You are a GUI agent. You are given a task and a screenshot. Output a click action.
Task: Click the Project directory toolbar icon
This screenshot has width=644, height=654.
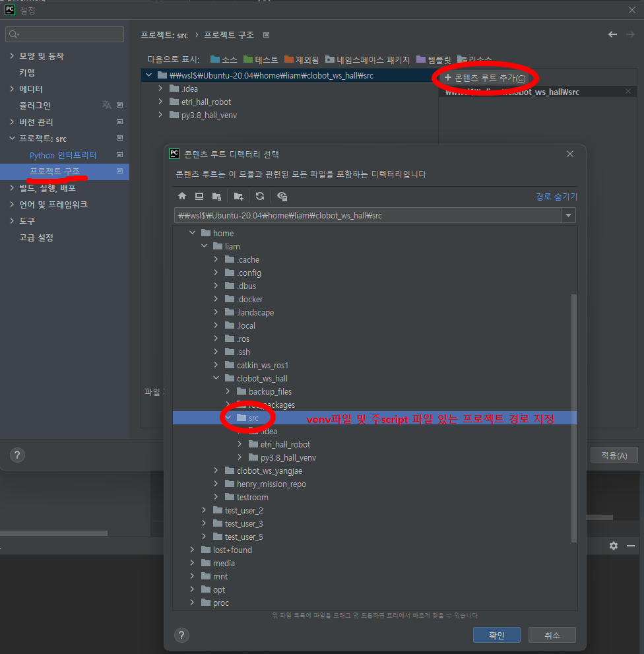tap(216, 196)
